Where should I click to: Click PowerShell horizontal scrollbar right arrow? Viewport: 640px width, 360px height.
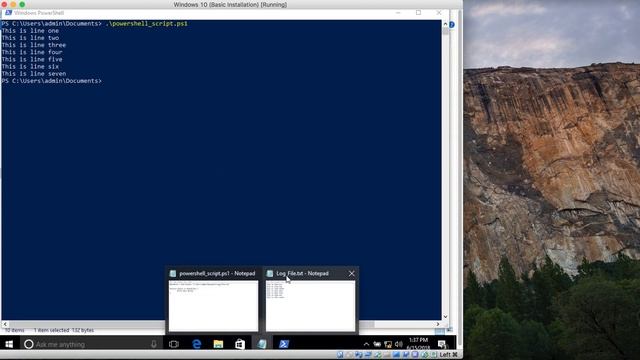click(438, 324)
